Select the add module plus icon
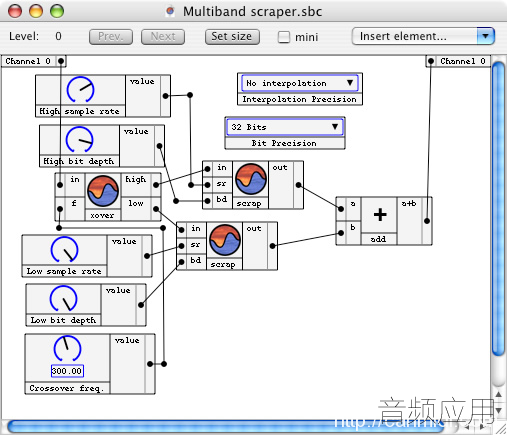Image resolution: width=507 pixels, height=435 pixels. pos(380,214)
